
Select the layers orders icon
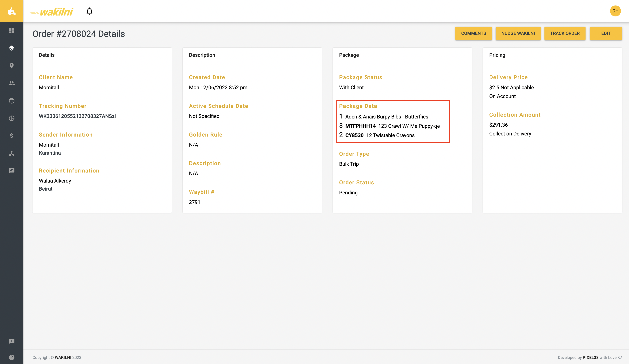[x=12, y=48]
